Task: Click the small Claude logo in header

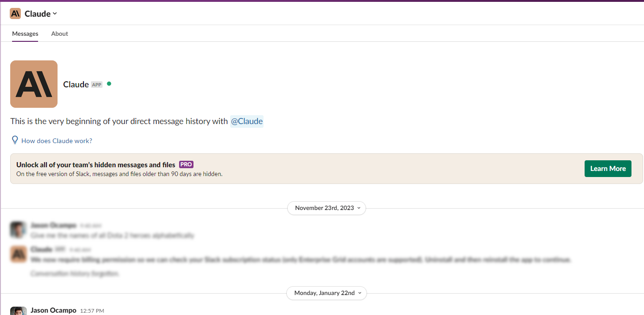Action: click(15, 13)
